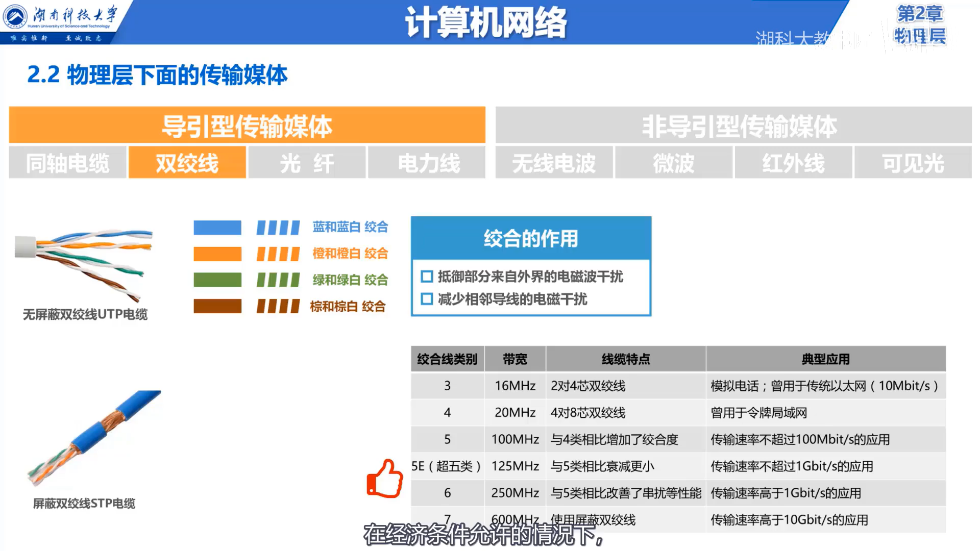Click the 棕和棕白 绞合 label

click(x=348, y=306)
